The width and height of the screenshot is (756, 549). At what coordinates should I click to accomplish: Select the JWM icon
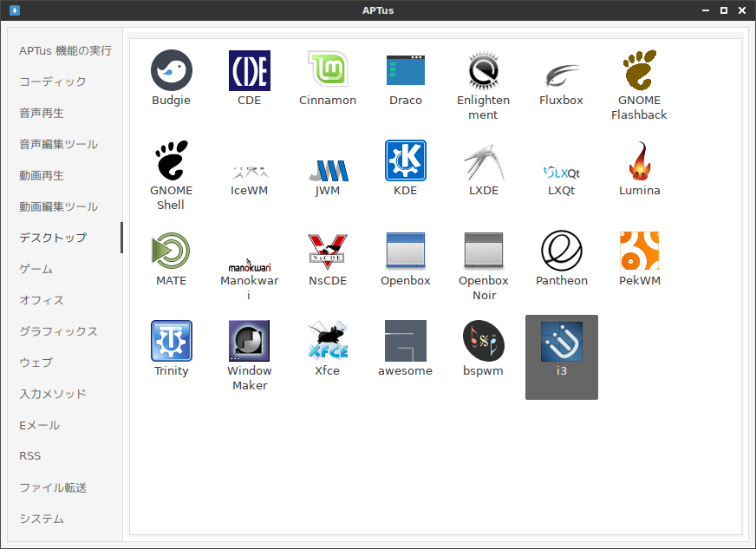click(328, 170)
